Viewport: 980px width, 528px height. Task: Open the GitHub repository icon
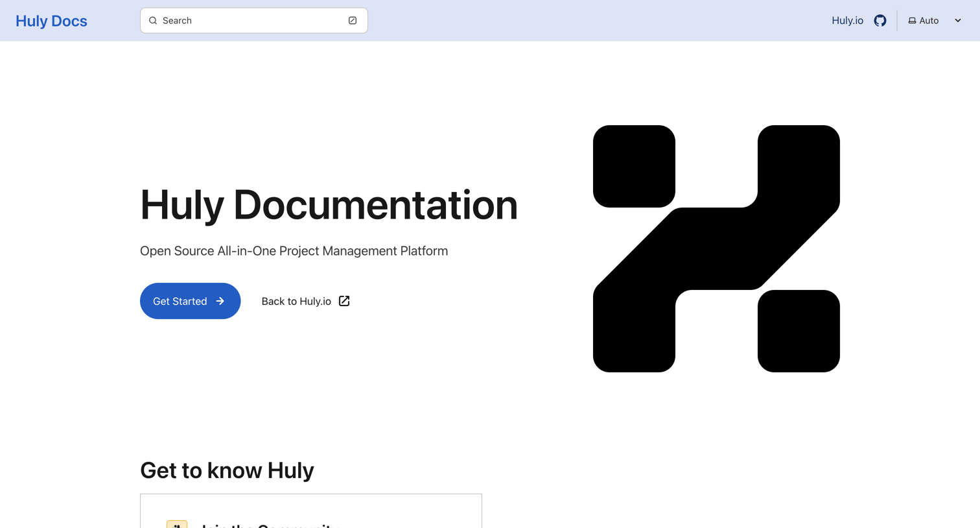[880, 21]
